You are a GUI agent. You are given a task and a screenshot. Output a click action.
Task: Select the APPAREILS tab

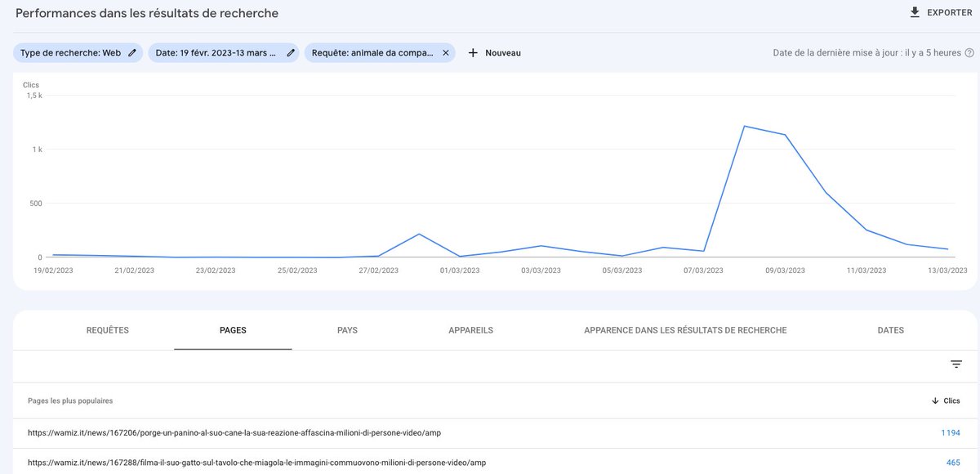pyautogui.click(x=470, y=330)
